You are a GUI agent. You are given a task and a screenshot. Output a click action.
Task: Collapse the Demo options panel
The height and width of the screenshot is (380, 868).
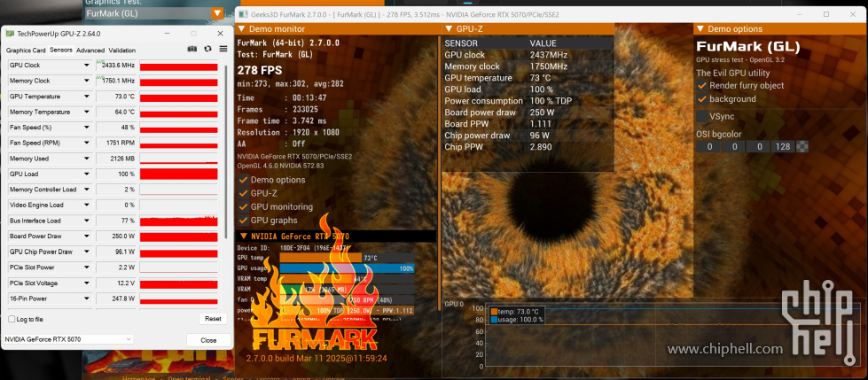[x=700, y=29]
